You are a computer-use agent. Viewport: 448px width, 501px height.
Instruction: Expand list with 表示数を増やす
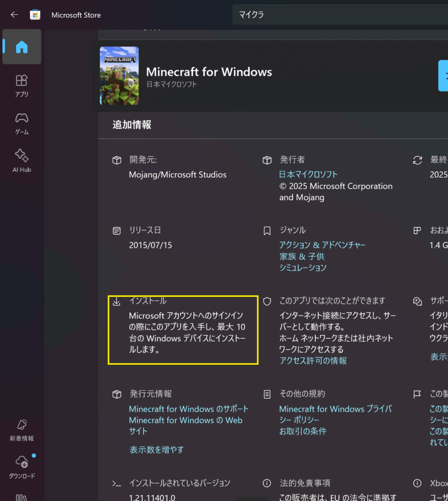click(x=157, y=449)
